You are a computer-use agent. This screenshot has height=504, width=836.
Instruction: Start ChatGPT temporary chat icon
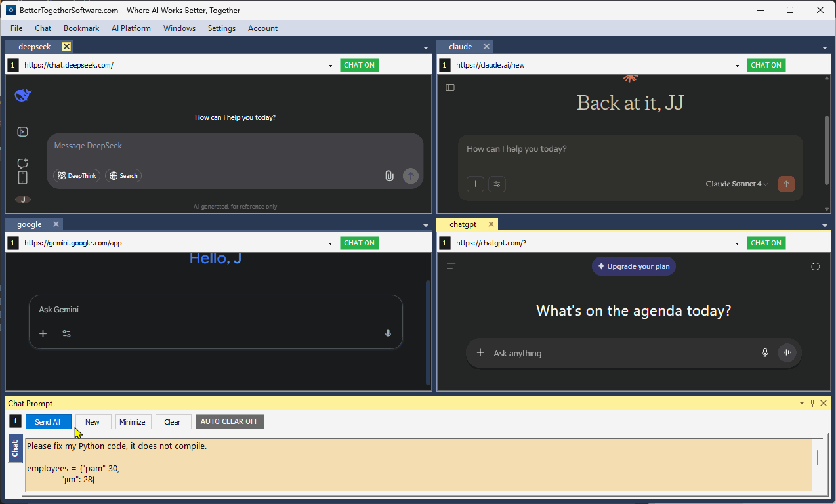[x=816, y=266]
